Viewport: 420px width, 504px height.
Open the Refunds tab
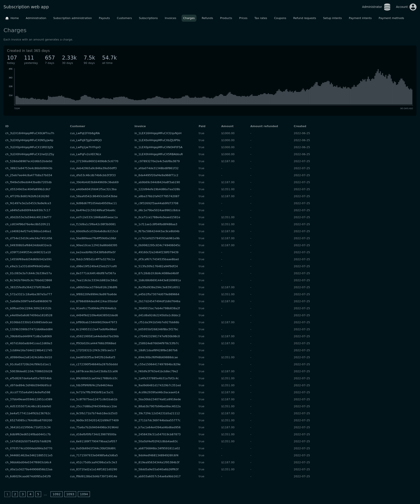coord(207,18)
